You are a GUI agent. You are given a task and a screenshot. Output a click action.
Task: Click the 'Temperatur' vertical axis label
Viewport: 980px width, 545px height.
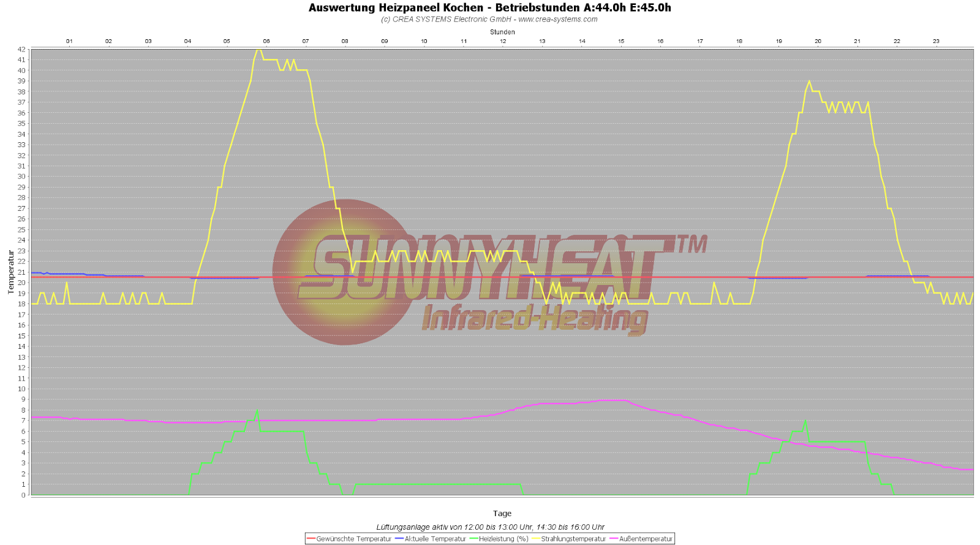10,272
